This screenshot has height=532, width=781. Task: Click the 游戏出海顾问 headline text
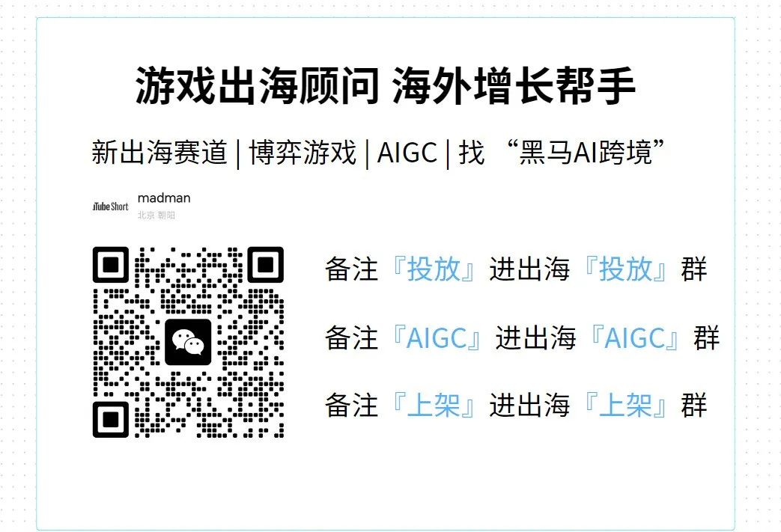point(258,85)
